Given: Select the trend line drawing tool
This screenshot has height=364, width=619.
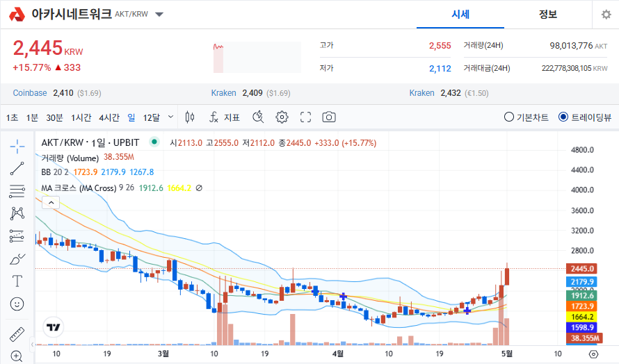Looking at the screenshot, I should [x=17, y=168].
